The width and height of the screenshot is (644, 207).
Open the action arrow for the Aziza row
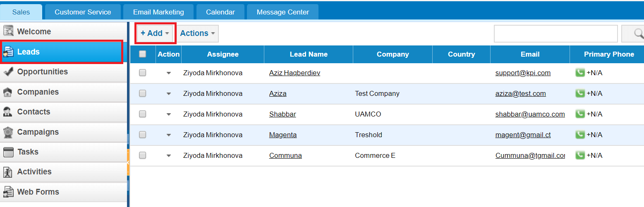coord(169,94)
